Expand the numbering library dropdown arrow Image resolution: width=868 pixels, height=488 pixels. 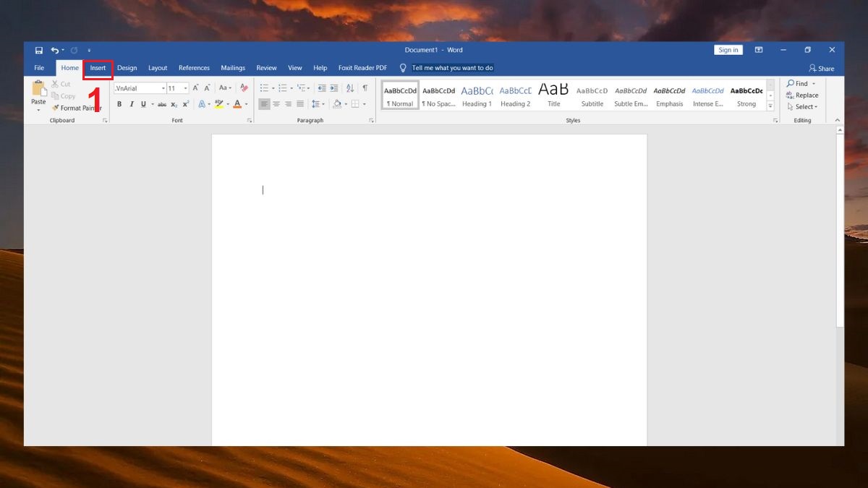coord(292,88)
